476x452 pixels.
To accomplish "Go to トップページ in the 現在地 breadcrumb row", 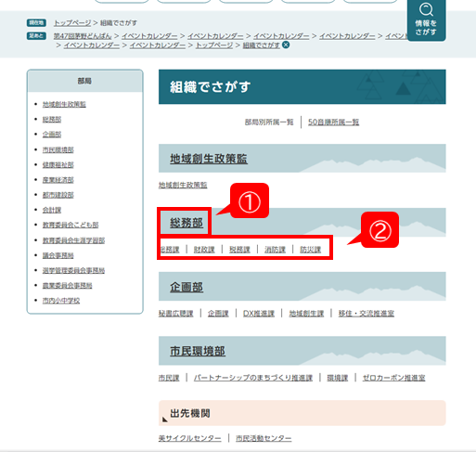I will tap(72, 23).
